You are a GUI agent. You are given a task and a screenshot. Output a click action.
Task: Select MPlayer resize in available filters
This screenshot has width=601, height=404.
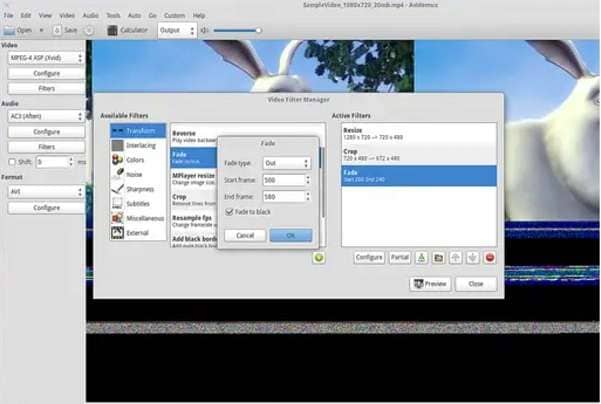click(194, 179)
